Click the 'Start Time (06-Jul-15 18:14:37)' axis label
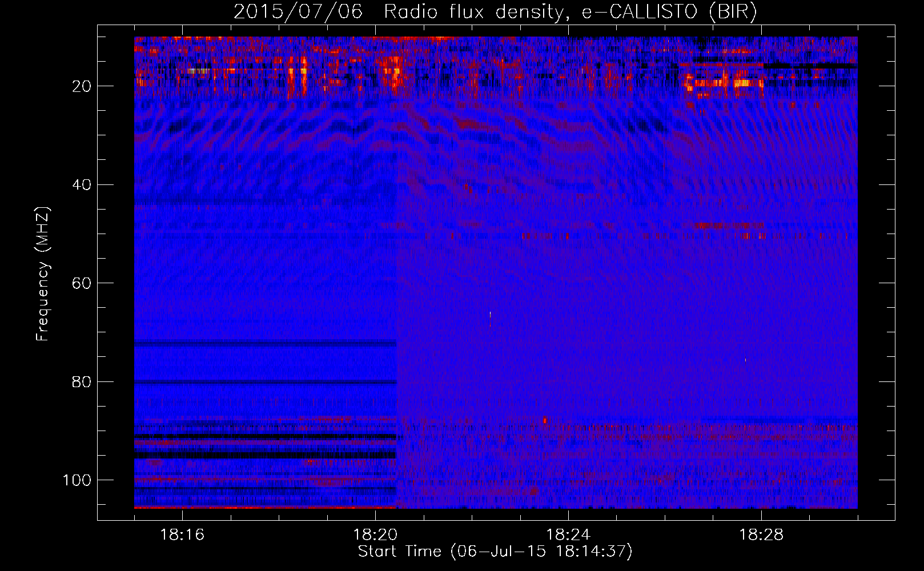 click(495, 552)
